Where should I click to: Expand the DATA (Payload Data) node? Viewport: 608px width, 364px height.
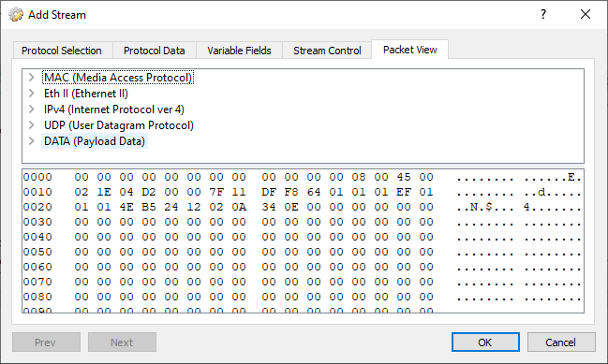tap(32, 141)
